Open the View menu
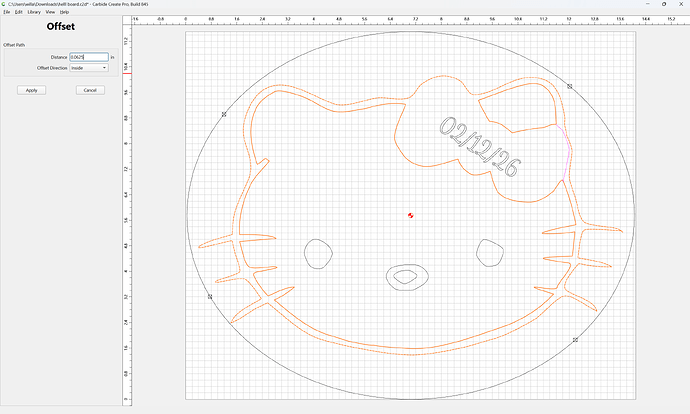 click(x=50, y=12)
